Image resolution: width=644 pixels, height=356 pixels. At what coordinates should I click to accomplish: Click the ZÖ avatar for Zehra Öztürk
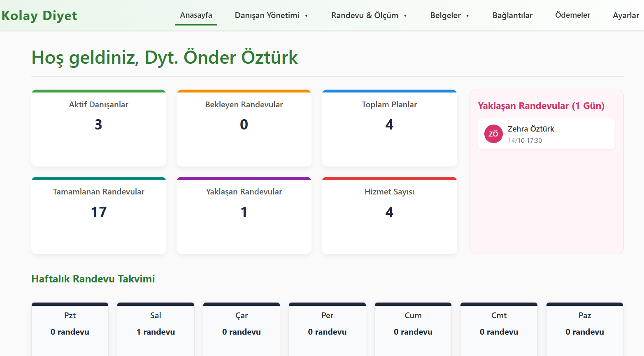493,134
